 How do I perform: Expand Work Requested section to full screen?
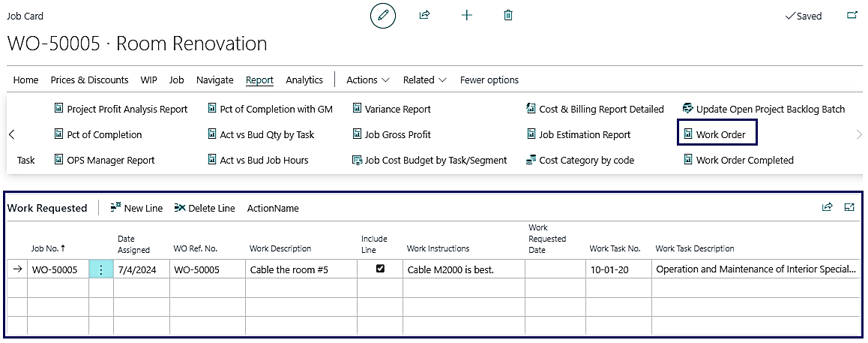pos(849,208)
